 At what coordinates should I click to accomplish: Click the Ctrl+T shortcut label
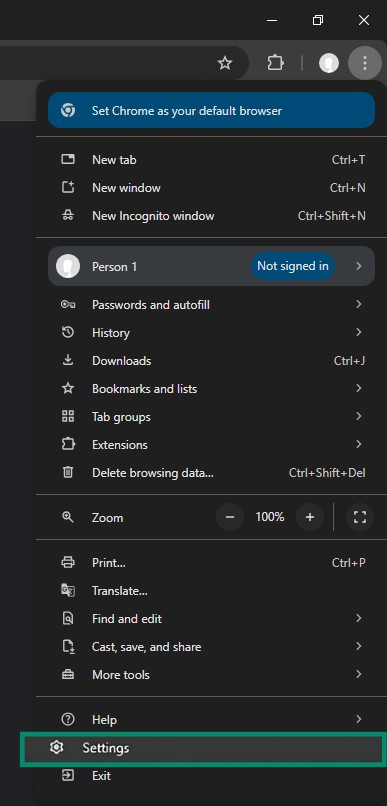pyautogui.click(x=348, y=160)
